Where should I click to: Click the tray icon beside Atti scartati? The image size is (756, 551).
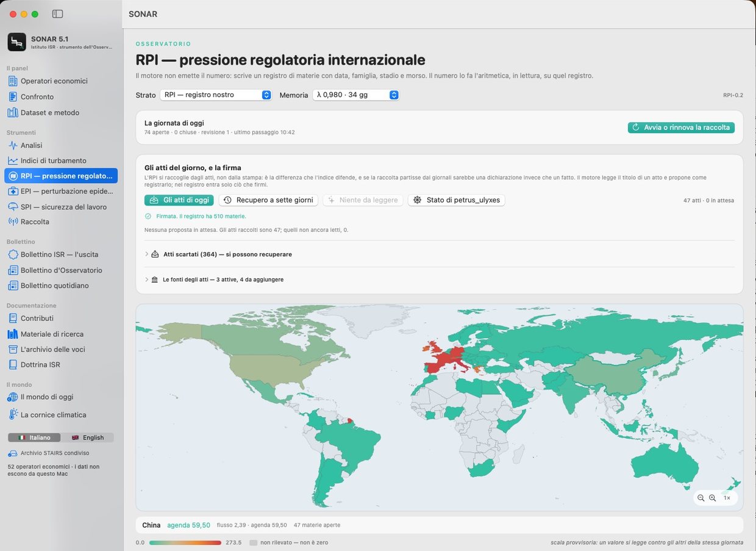tap(155, 254)
